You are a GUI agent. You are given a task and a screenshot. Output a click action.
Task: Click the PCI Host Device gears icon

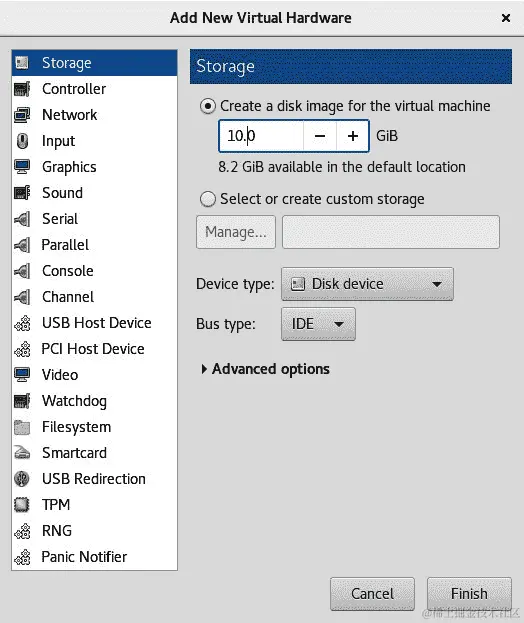[22, 349]
